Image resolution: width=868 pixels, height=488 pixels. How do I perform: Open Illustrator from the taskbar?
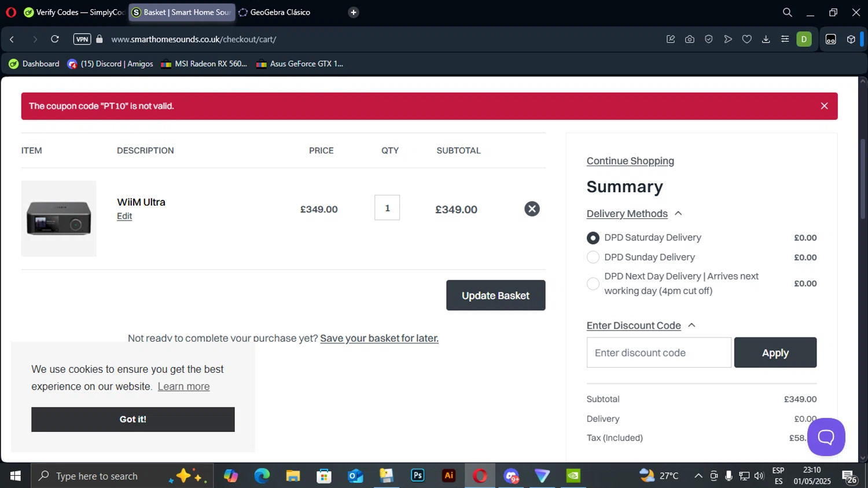point(449,476)
